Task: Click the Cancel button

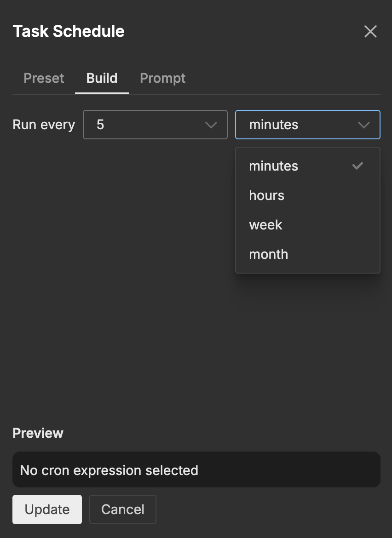Action: [122, 509]
